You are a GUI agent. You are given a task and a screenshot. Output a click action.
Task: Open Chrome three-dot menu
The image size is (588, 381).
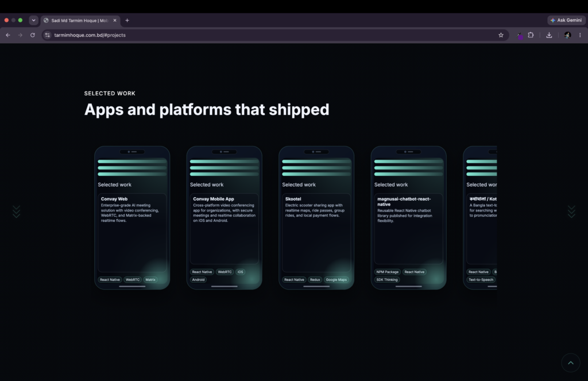(580, 35)
